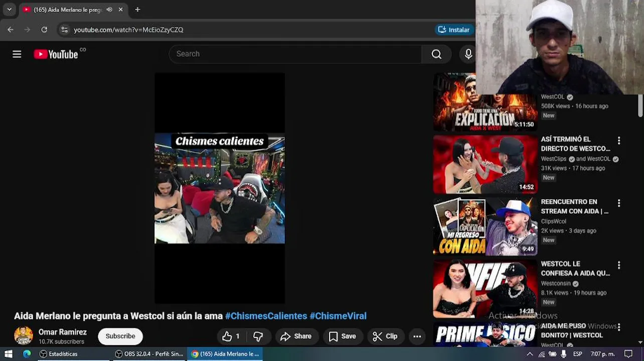The image size is (644, 361).
Task: Open the AIDA ME PUSO BONITO video title
Action: coord(572,330)
